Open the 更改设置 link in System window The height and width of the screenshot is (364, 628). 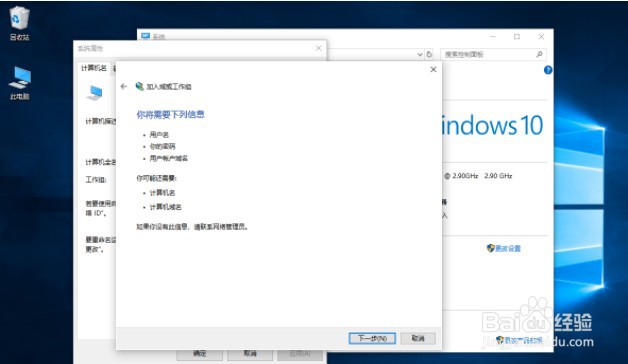(x=508, y=248)
